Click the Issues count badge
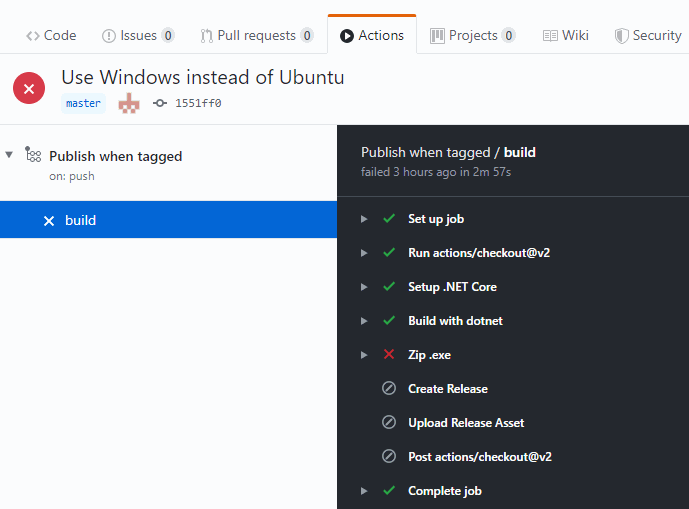Viewport: 689px width, 509px height. click(x=168, y=35)
